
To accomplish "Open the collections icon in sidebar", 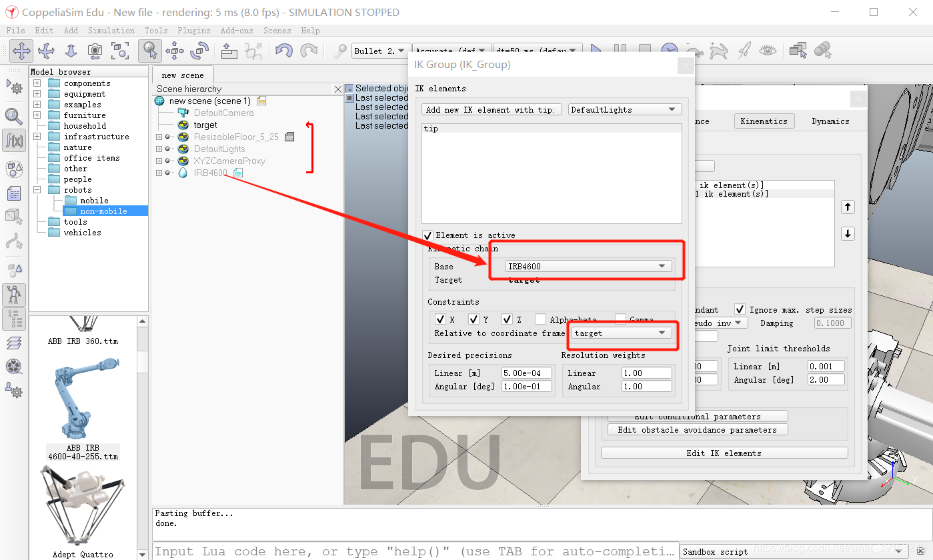I will 14,169.
